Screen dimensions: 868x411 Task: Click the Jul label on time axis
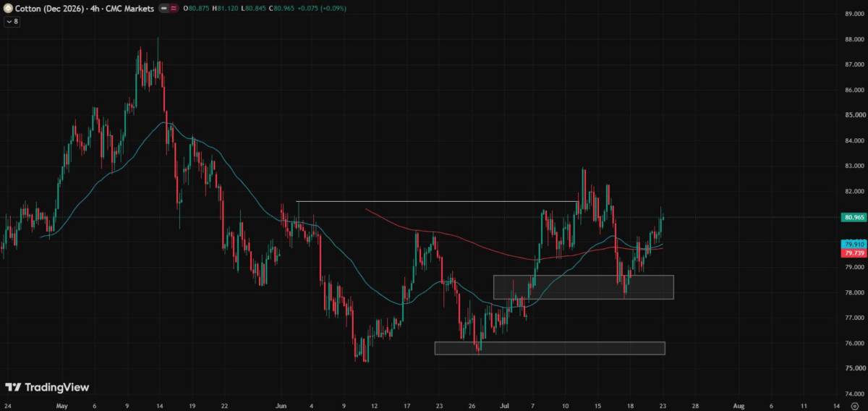(506, 406)
